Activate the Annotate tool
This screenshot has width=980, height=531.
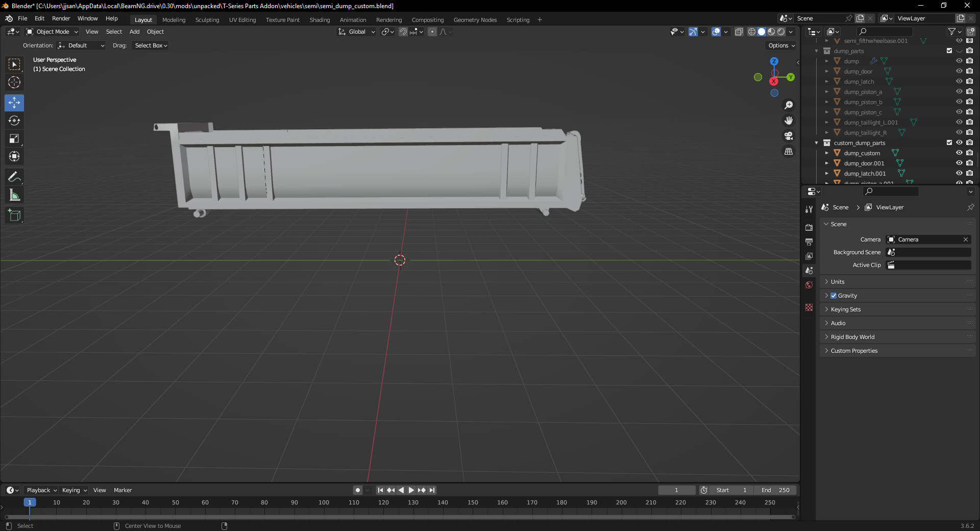(x=14, y=177)
